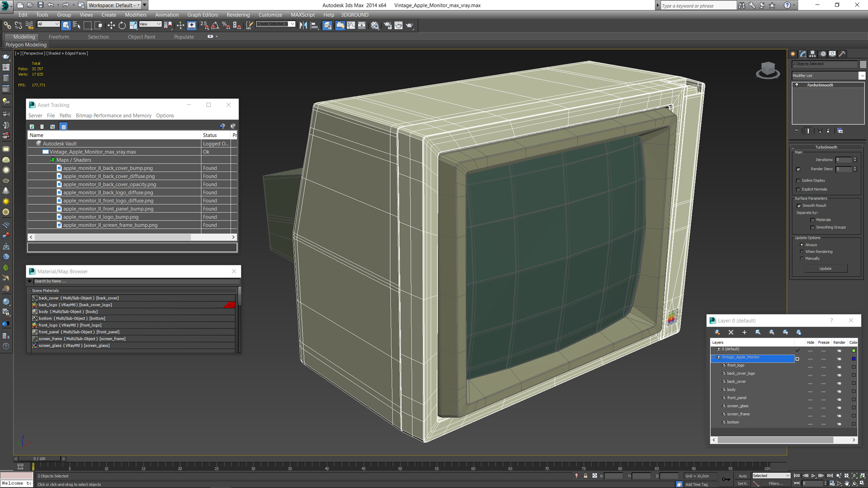Viewport: 868px width, 488px height.
Task: Click the Mirror tool icon
Action: point(303,25)
